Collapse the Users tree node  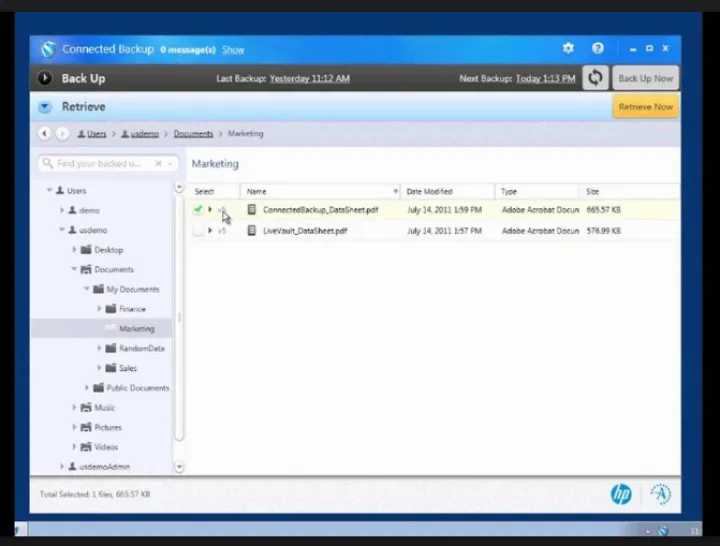pyautogui.click(x=49, y=190)
